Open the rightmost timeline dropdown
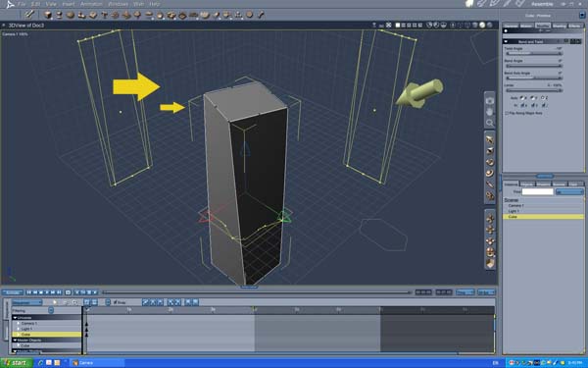The width and height of the screenshot is (588, 368). click(486, 292)
